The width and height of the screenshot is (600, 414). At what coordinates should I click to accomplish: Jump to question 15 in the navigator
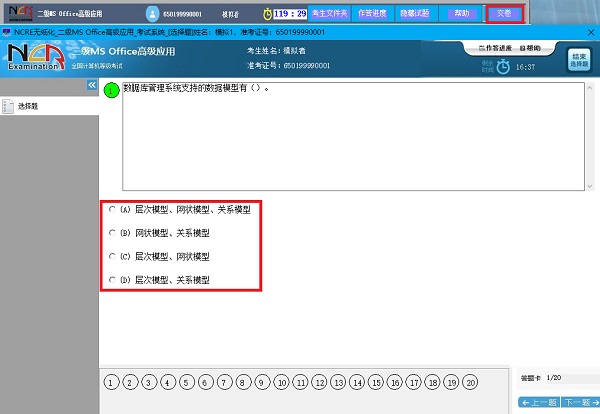coord(376,382)
